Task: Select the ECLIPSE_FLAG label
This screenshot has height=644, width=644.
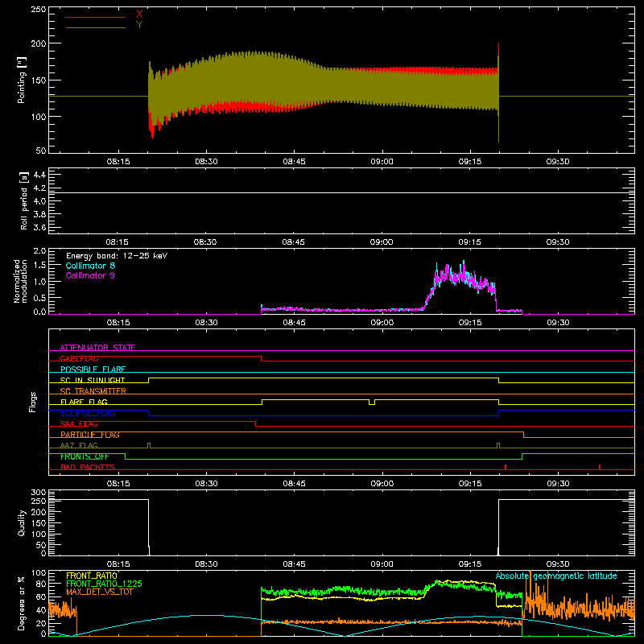Action: tap(88, 413)
